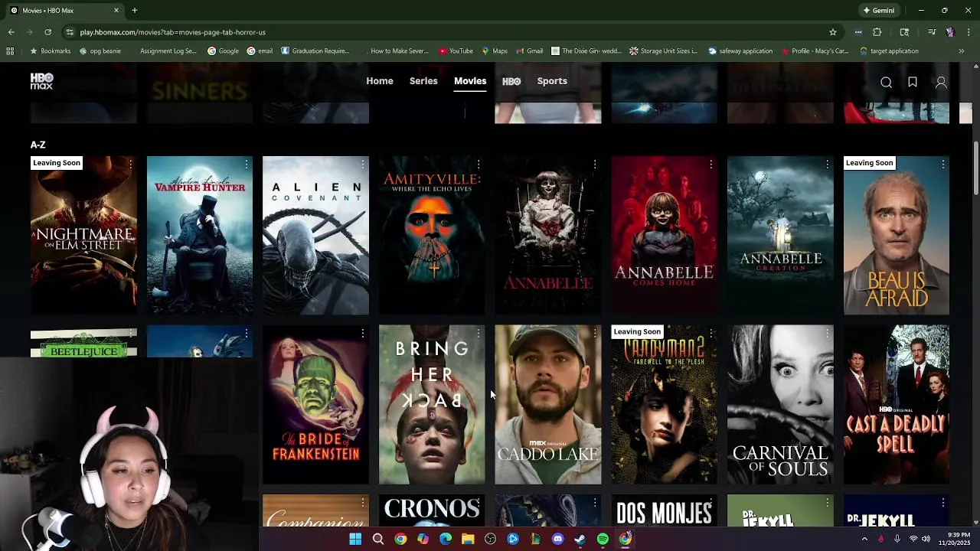Open the Cast a Deadly Spell poster

point(897,405)
